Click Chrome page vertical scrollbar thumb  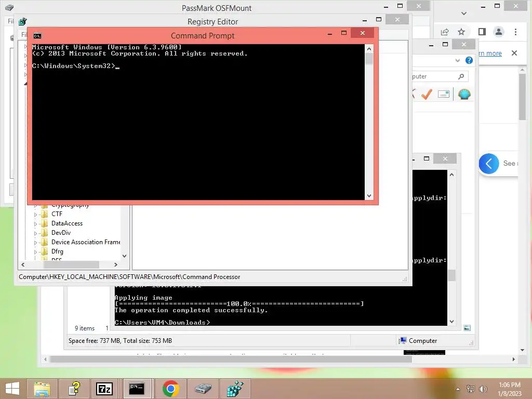tap(522, 97)
